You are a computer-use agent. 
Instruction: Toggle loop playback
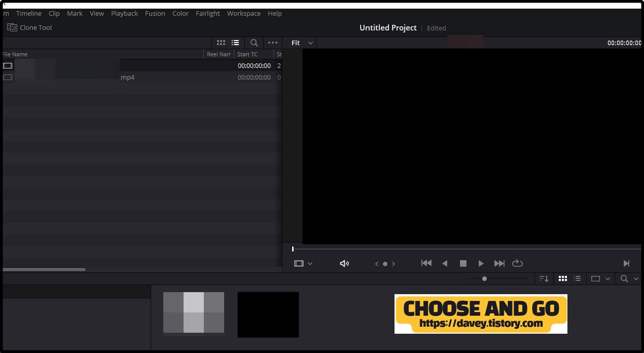(x=517, y=263)
